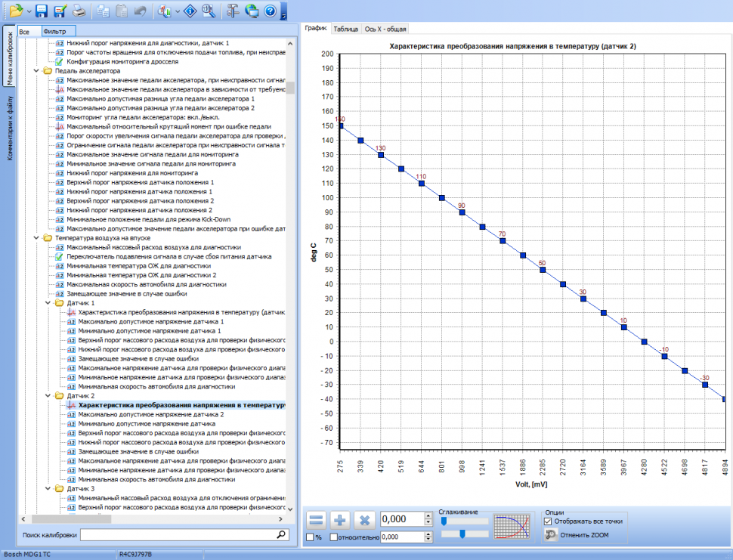Viewport: 733px width, 560px height.
Task: Click the magnifier search icon in toolbar
Action: [x=209, y=11]
